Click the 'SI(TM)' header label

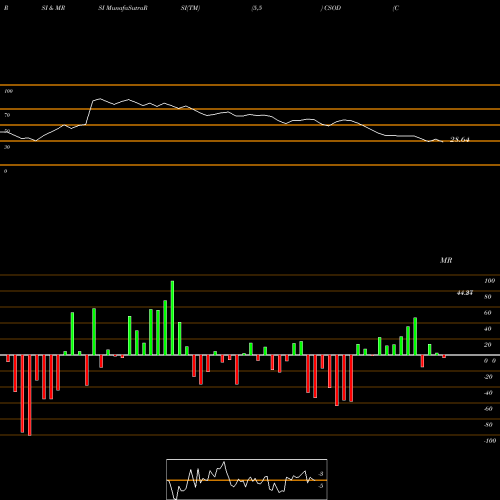190,8
